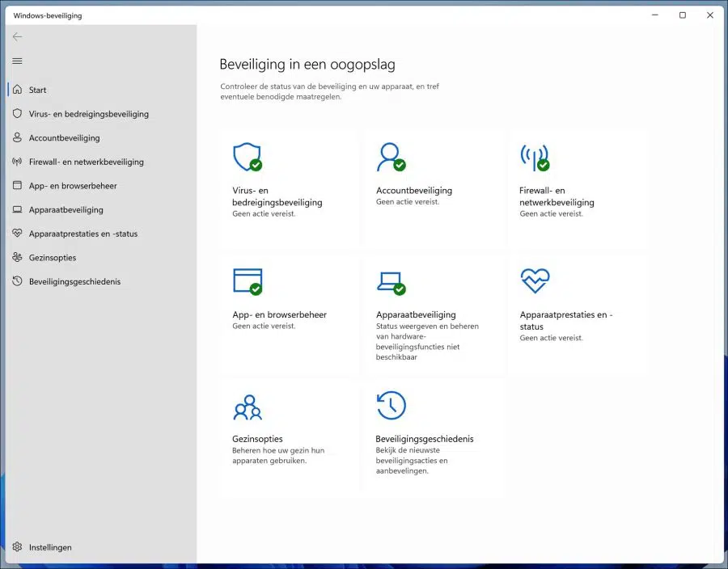The height and width of the screenshot is (569, 728).
Task: Click the window icon next to App- en browserbeheer in the sidebar
Action: pos(17,186)
